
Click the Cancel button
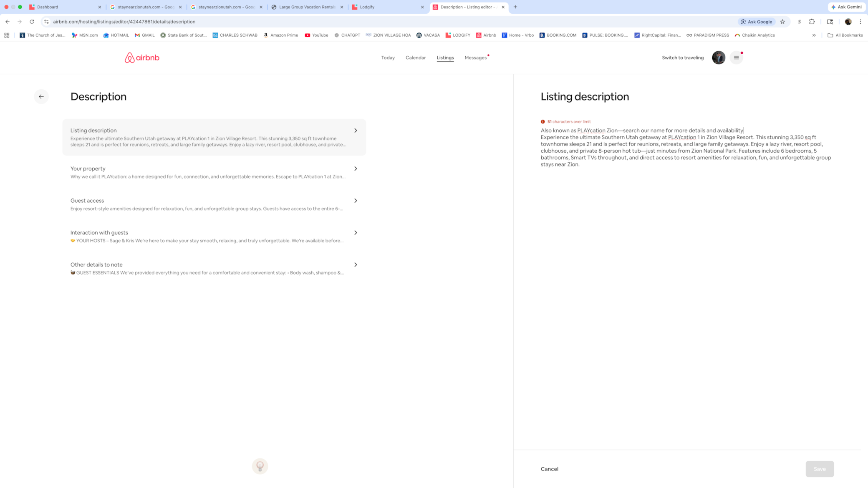[550, 469]
